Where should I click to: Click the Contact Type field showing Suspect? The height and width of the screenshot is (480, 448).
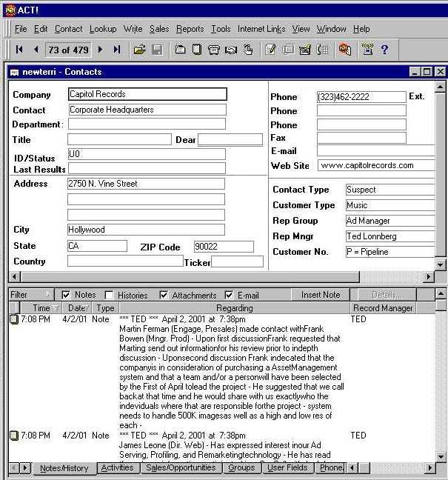pyautogui.click(x=390, y=190)
